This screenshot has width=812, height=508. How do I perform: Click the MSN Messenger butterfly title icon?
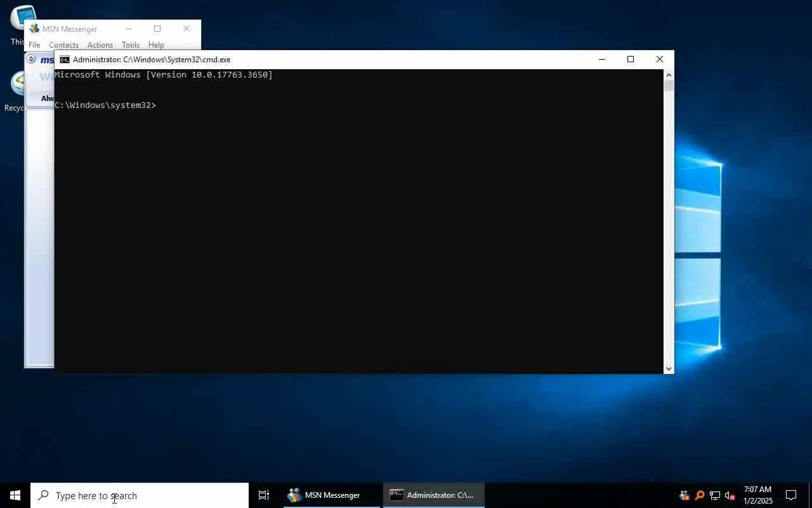tap(34, 29)
